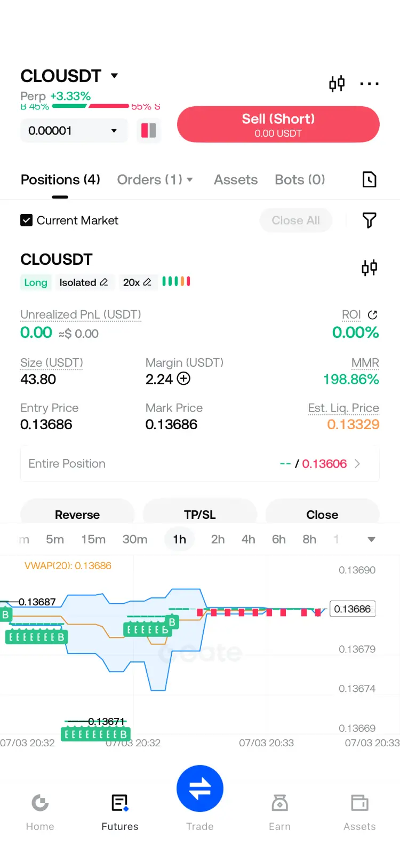The height and width of the screenshot is (868, 400).
Task: Tap the Long direction tag
Action: pyautogui.click(x=36, y=282)
